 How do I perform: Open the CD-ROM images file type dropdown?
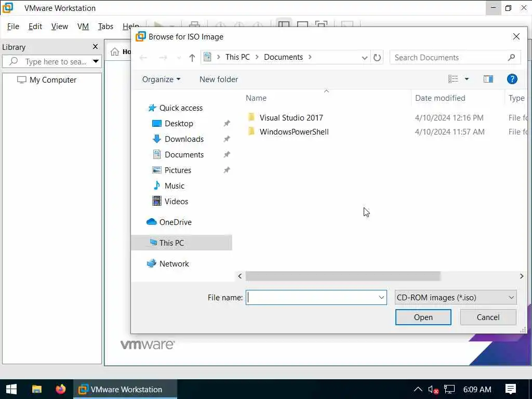[x=456, y=298]
